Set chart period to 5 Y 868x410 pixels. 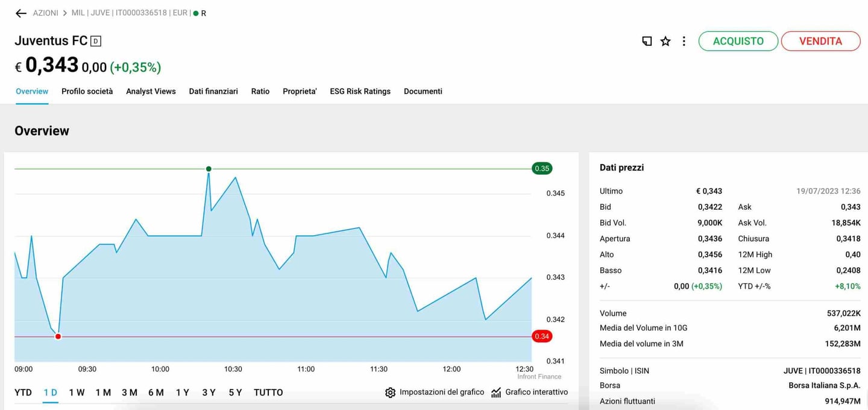click(235, 393)
